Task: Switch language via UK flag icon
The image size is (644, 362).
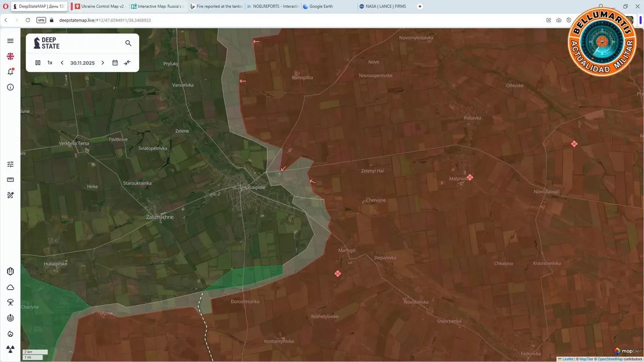Action: click(10, 56)
